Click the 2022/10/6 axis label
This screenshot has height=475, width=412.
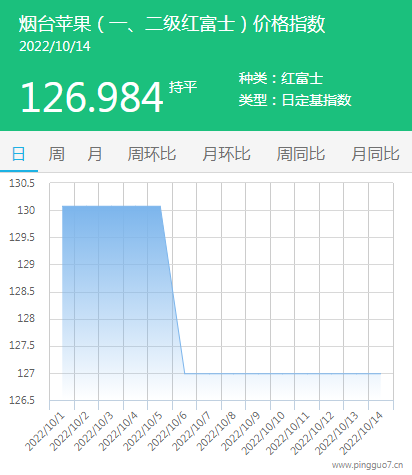pyautogui.click(x=168, y=431)
